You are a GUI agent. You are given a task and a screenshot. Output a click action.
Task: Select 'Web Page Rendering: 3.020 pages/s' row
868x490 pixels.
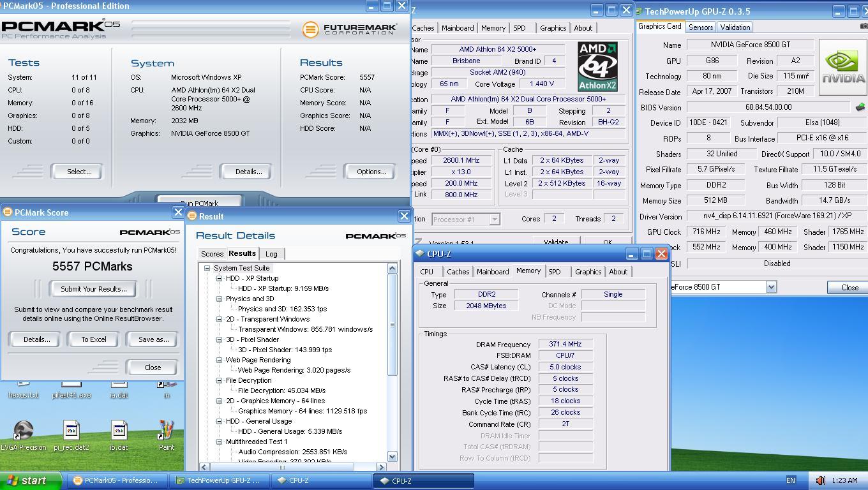[x=294, y=370]
